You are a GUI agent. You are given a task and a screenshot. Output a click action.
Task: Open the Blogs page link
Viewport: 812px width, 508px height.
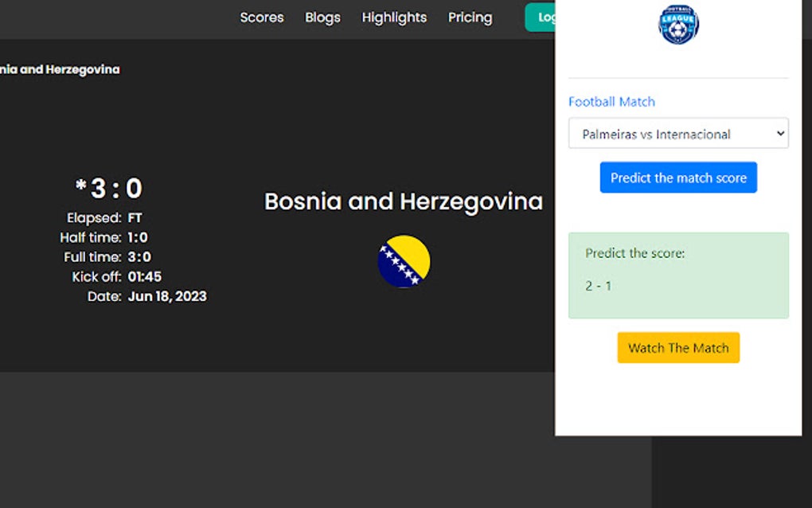322,17
